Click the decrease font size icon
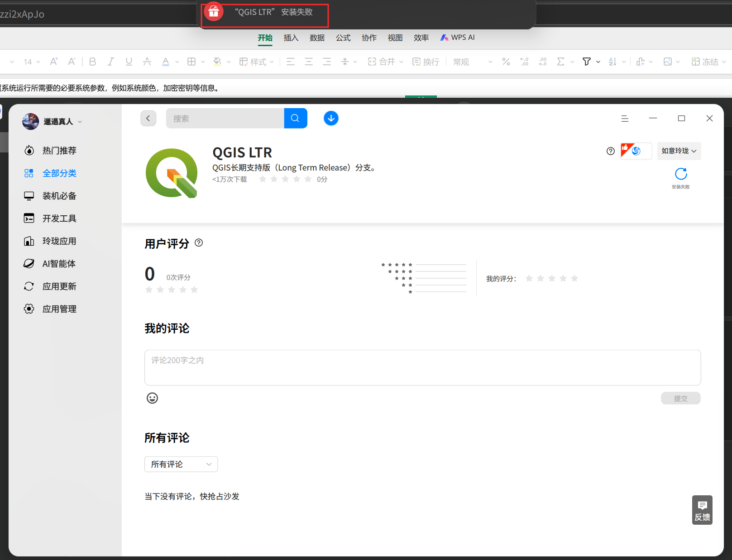Viewport: 732px width, 560px height. click(x=72, y=62)
